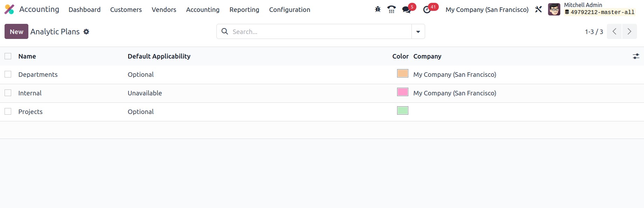644x208 pixels.
Task: Select all rows with header checkbox
Action: pos(8,56)
